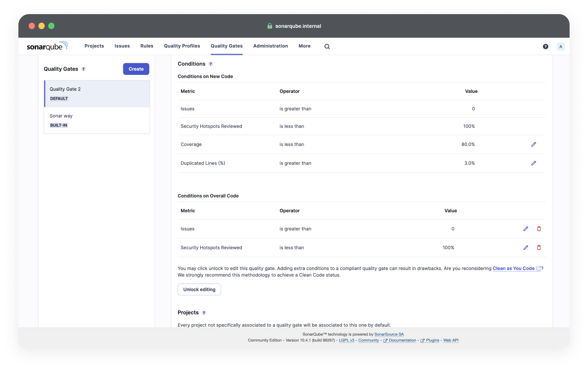Click the global help question mark icon
Screen dimensions: 588x370
546,46
